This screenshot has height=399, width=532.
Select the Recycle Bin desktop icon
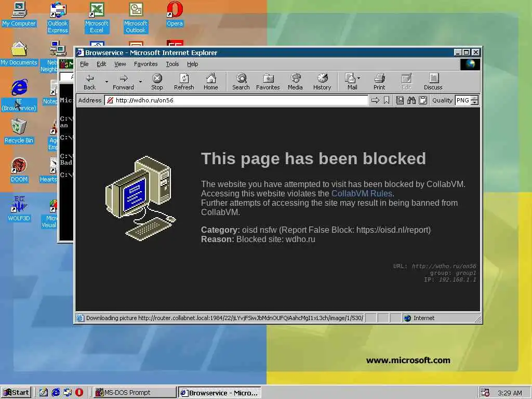pos(19,131)
